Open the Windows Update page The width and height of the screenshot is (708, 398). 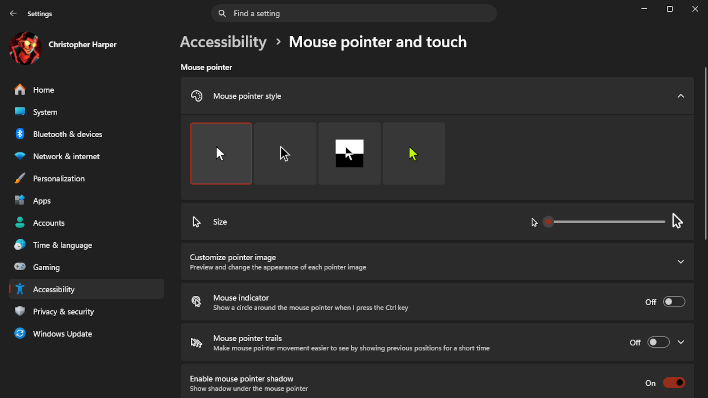86,333
